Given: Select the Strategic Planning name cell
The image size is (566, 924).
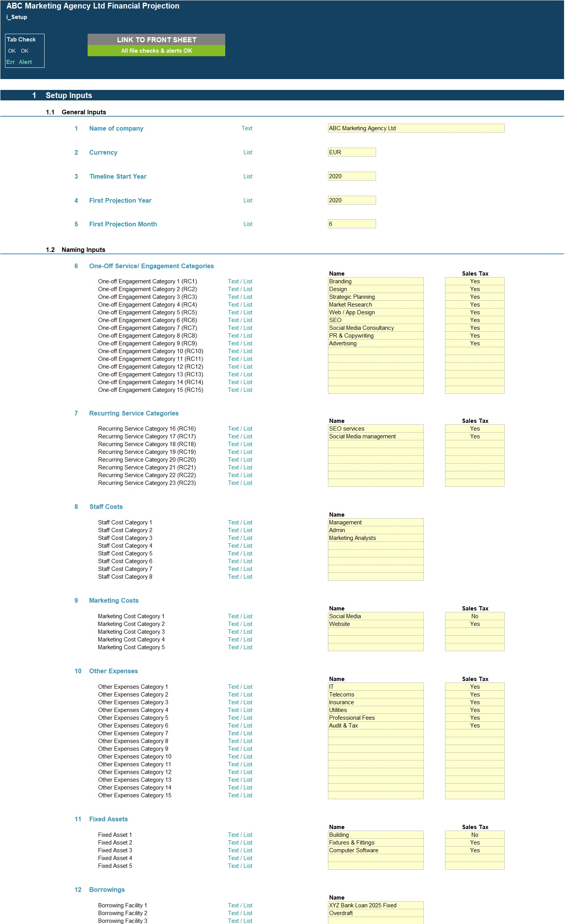Looking at the screenshot, I should pyautogui.click(x=376, y=297).
